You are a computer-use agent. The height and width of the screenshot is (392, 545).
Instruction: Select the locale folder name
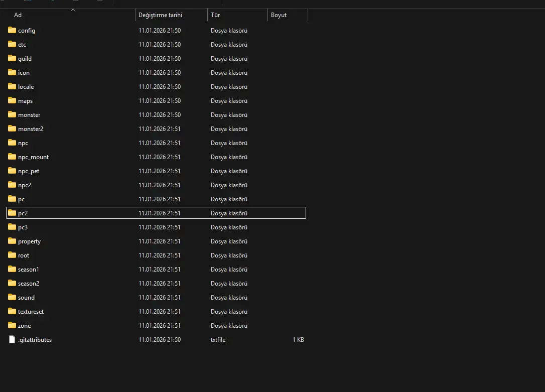coord(26,87)
